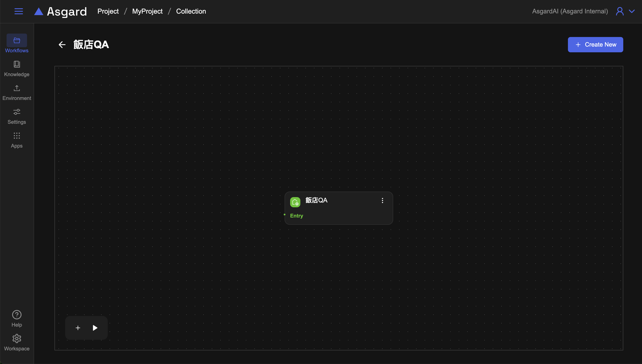Click the Asgard triangle logo
Screen dimensions: 642x364
(x=39, y=11)
